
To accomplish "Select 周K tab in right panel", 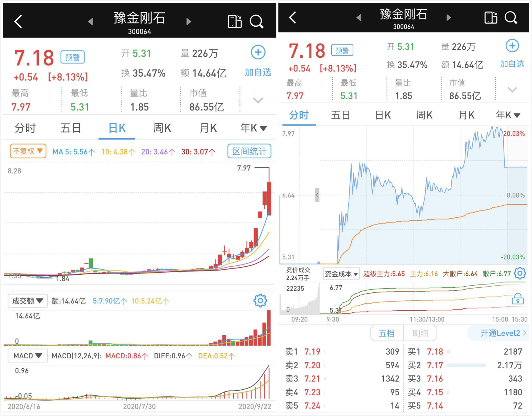I will [x=424, y=115].
